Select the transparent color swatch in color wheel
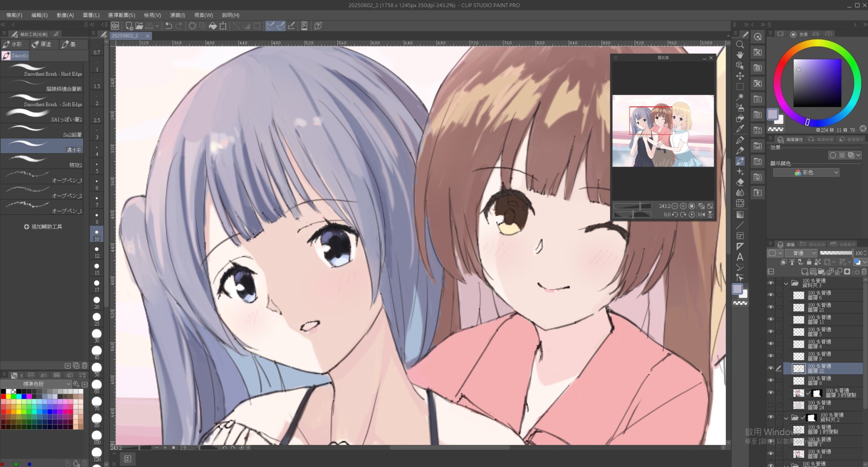Screen dimensions: 868x467 (776, 129)
